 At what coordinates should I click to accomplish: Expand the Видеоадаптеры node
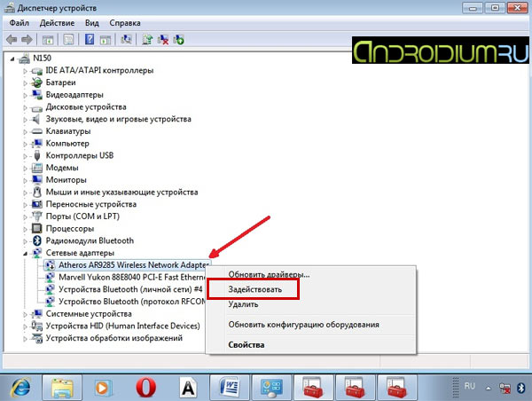pos(25,96)
